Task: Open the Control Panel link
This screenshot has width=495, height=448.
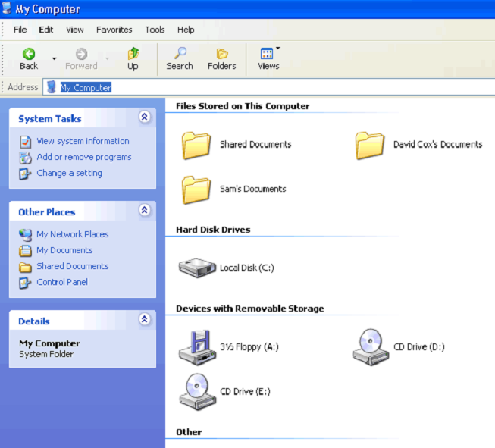Action: click(62, 282)
